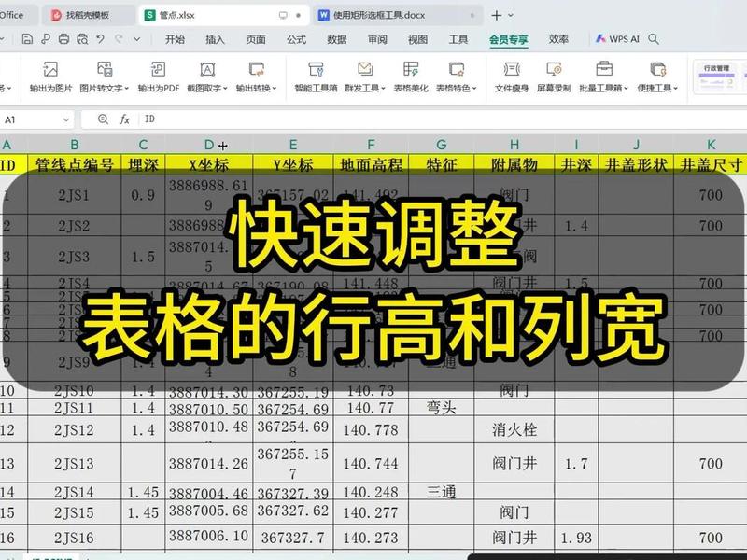Click 输出为PDF tool
This screenshot has height=560, width=747.
(x=158, y=77)
